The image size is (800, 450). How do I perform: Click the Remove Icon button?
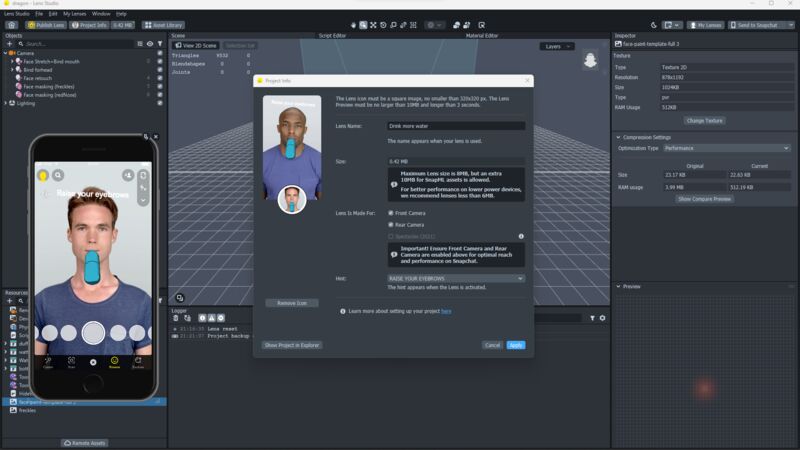click(292, 303)
